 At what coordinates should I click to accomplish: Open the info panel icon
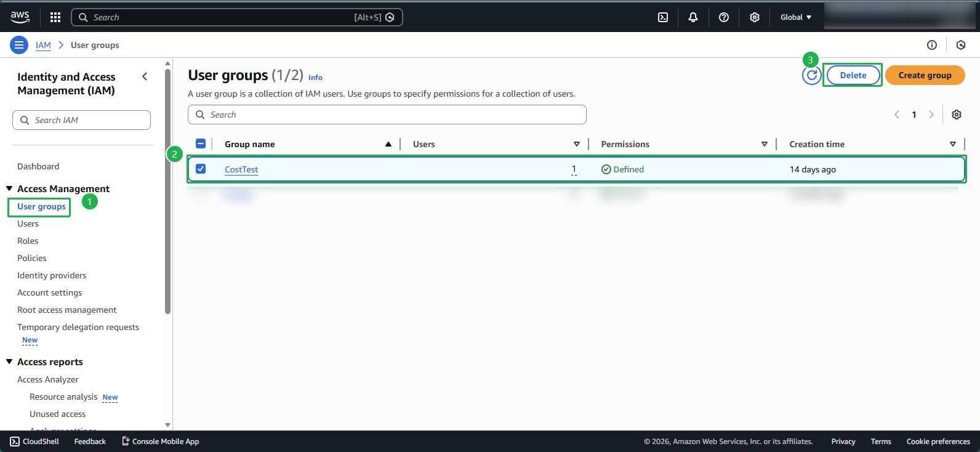(932, 45)
